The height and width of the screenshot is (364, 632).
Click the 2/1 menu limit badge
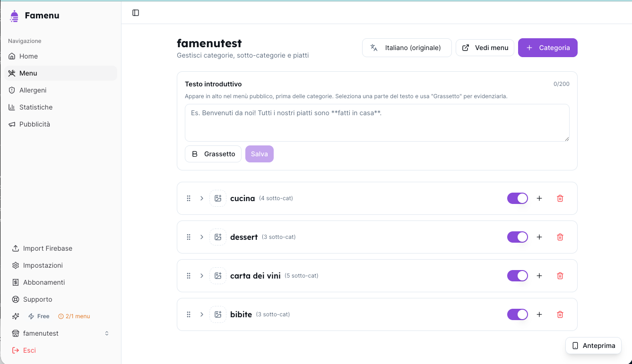point(74,316)
